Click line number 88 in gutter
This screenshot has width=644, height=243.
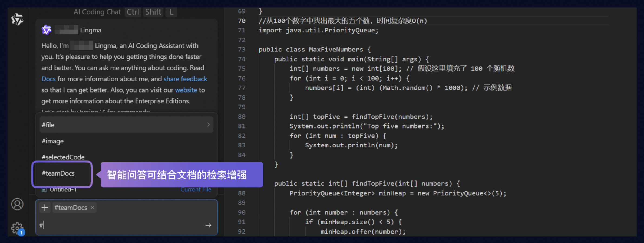242,193
